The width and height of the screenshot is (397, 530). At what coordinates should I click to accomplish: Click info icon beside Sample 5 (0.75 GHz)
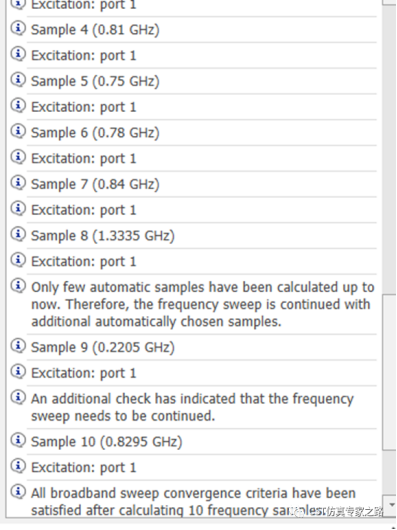tap(18, 80)
